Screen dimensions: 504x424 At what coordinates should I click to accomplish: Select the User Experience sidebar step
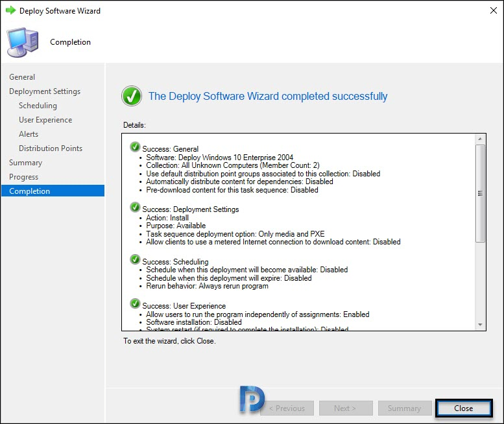[x=45, y=120]
